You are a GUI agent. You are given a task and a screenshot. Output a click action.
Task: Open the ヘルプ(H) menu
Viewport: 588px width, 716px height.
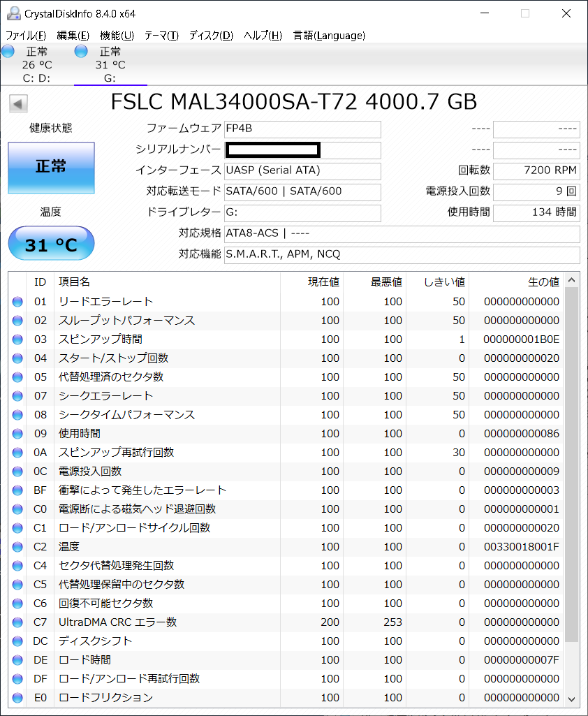coord(263,36)
